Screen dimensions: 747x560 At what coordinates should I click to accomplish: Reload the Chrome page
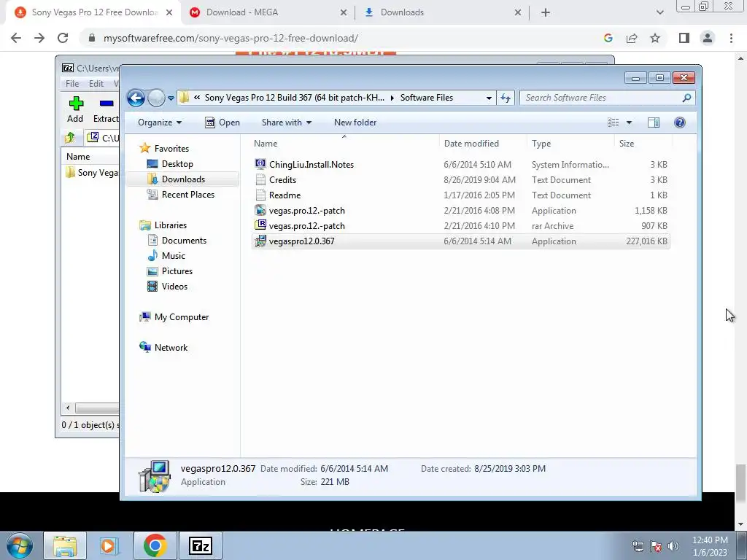63,38
